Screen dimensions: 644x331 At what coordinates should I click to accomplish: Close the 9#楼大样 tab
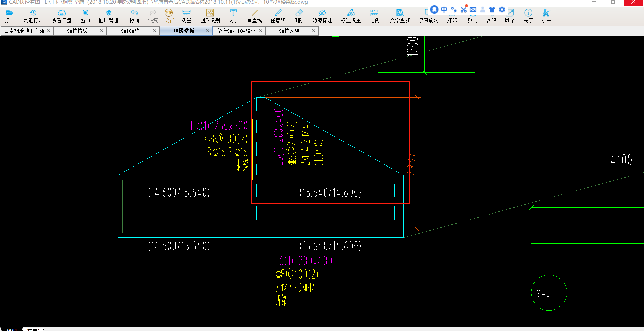click(x=314, y=31)
